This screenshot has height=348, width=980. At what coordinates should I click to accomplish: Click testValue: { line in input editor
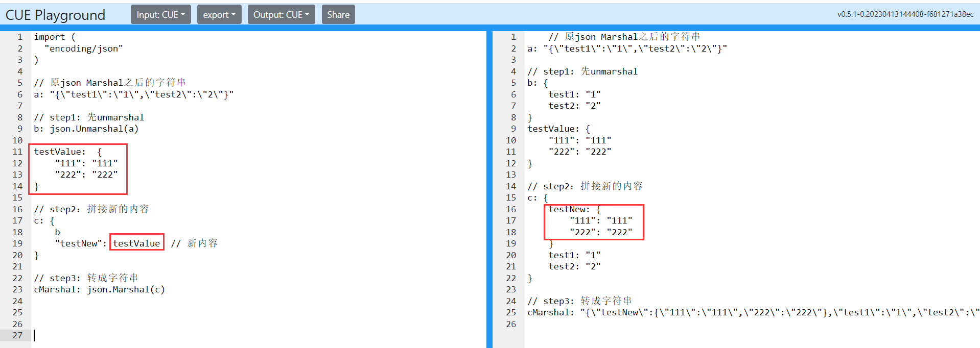point(68,152)
